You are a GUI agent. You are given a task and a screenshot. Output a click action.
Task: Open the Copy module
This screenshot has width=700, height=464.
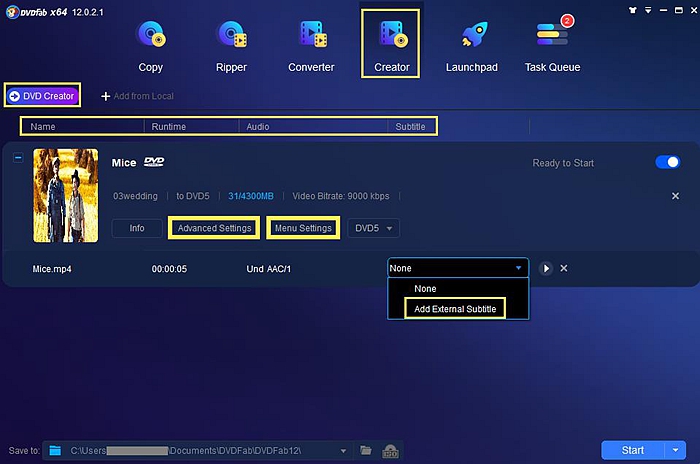(x=151, y=46)
